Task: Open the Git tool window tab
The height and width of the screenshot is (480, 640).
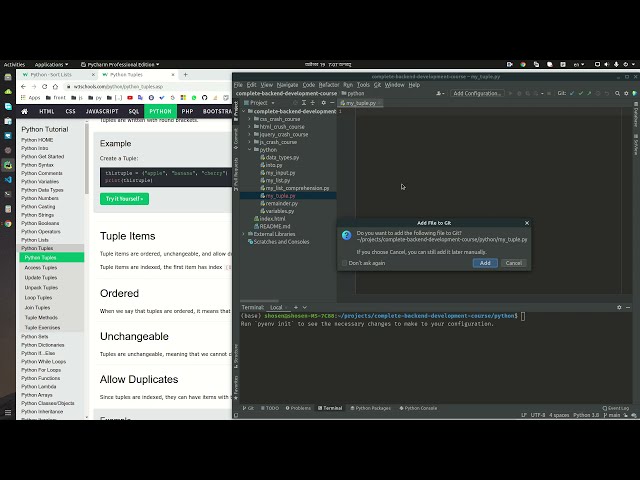Action: click(x=248, y=408)
